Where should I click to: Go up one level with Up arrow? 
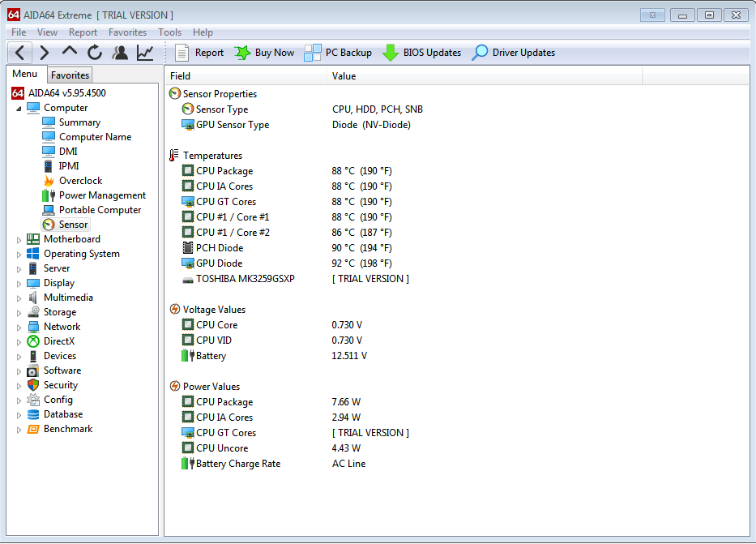[x=70, y=53]
